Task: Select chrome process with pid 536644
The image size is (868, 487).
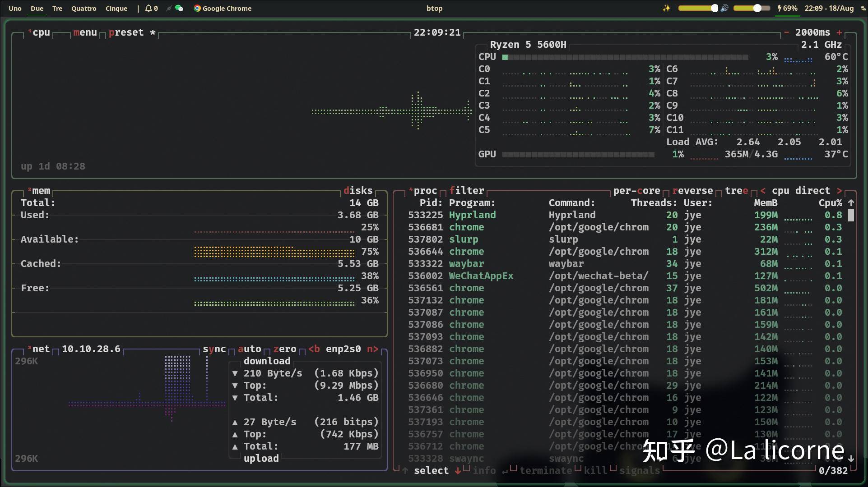Action: [x=625, y=252]
